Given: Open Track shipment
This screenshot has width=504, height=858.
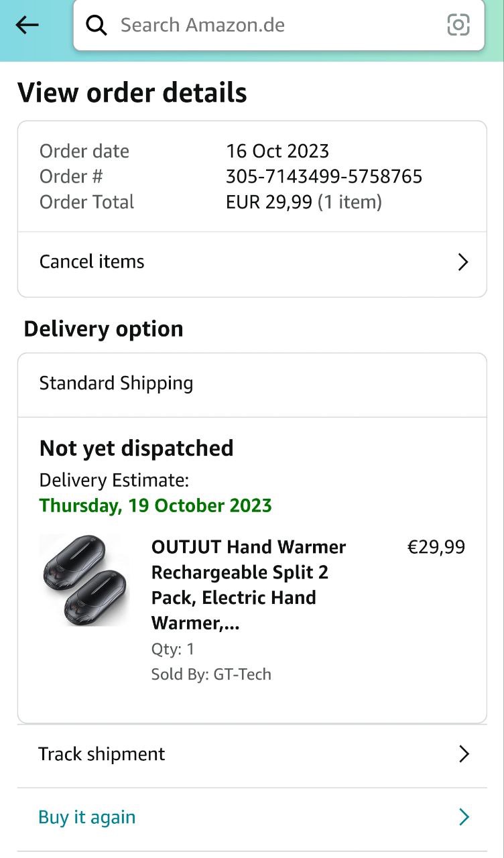Looking at the screenshot, I should pyautogui.click(x=101, y=754).
